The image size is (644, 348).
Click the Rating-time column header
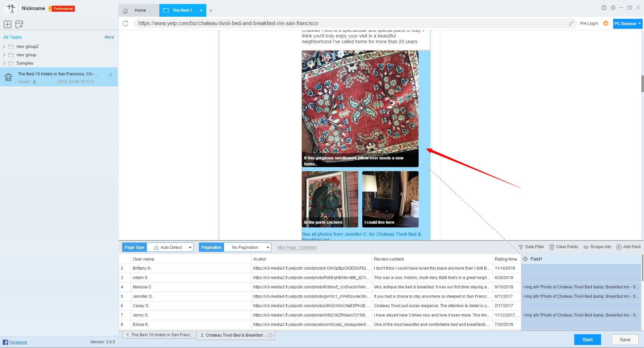tap(507, 259)
